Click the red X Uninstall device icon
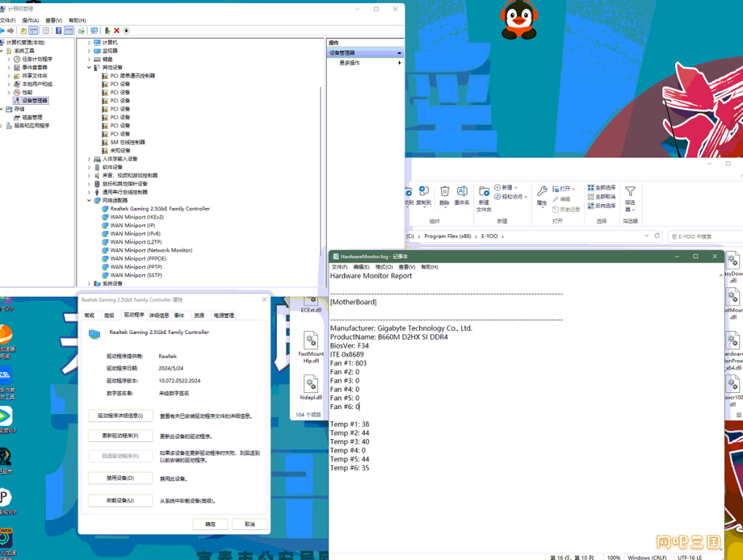 click(117, 31)
